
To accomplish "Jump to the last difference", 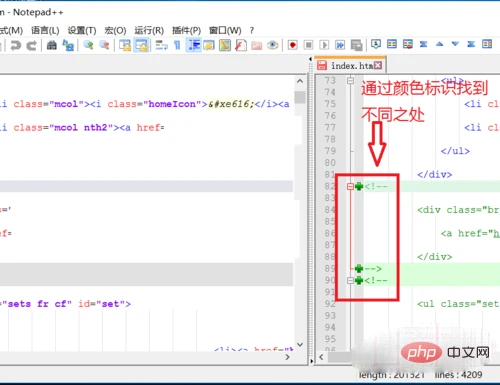I will click(x=471, y=44).
